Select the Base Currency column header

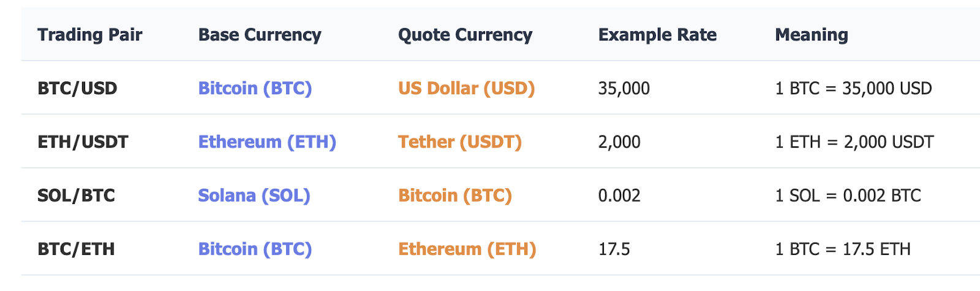click(259, 35)
